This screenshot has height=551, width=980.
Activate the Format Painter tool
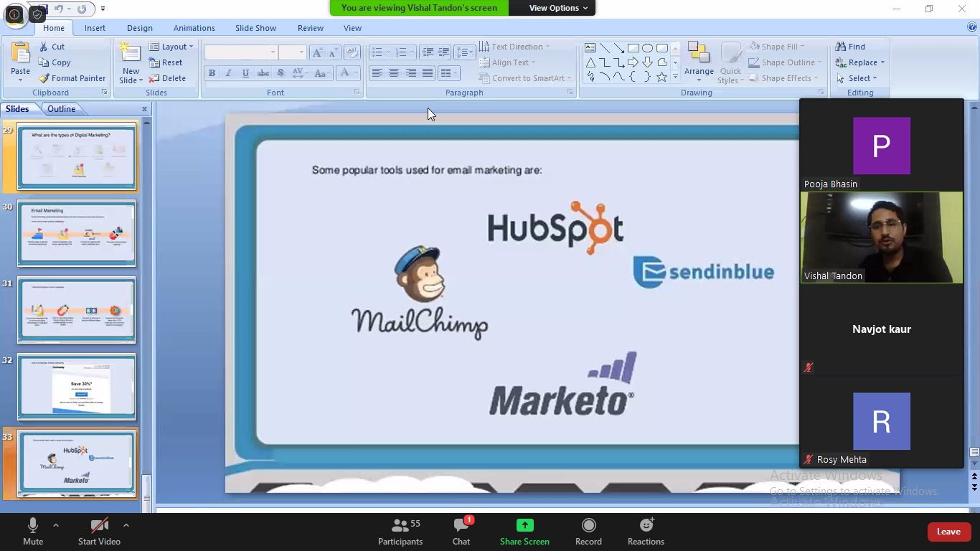coord(72,78)
